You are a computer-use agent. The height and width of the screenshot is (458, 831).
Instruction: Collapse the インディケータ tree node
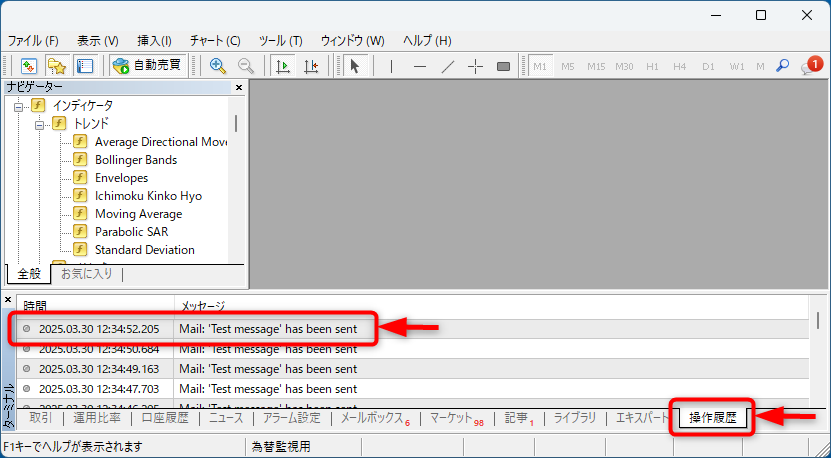tap(18, 106)
